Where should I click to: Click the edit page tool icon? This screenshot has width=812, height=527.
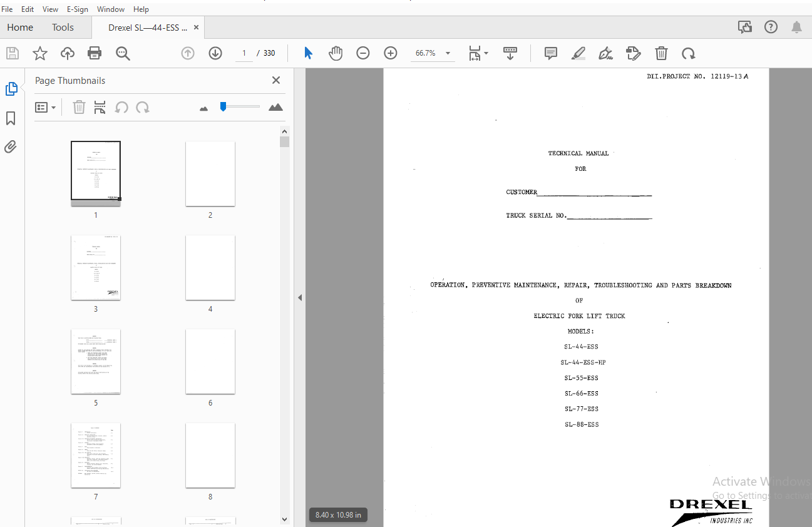[x=634, y=53]
